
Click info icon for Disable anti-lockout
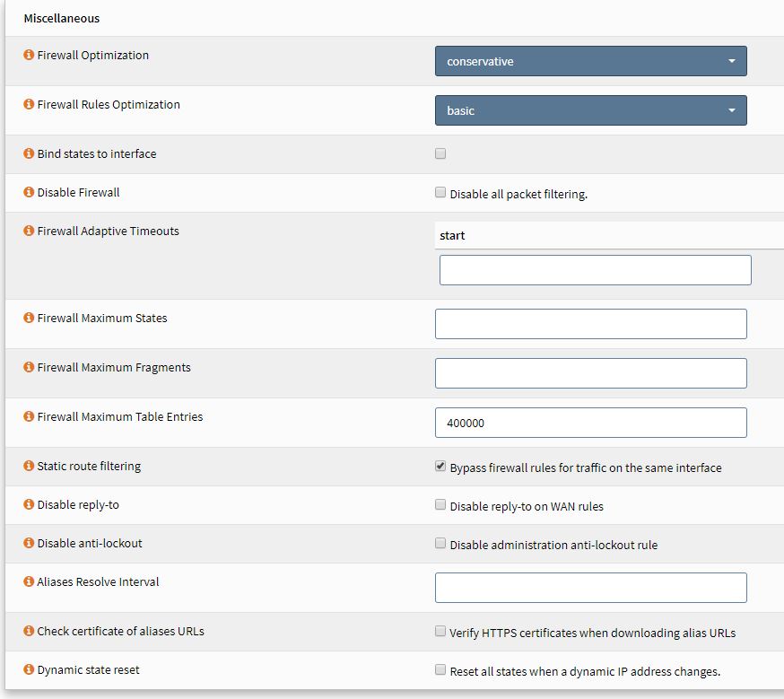tap(29, 543)
